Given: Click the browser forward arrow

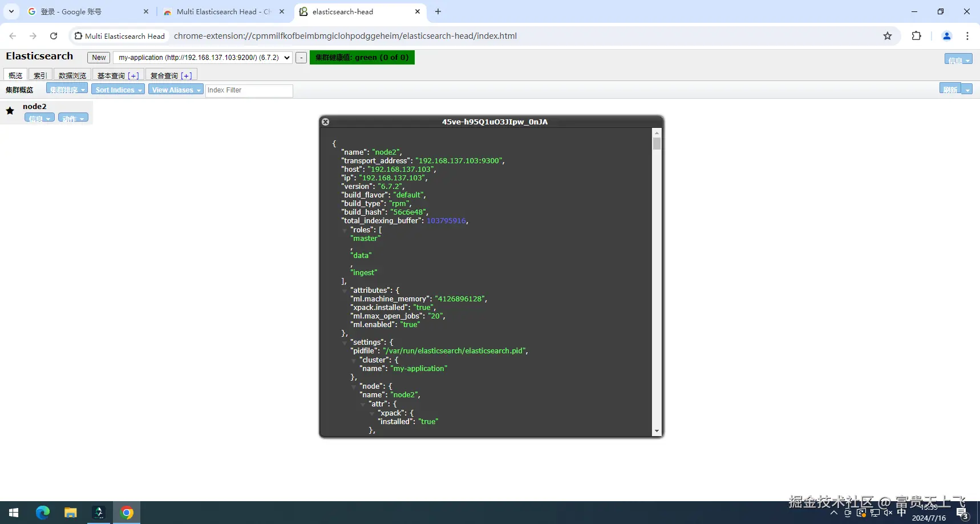Looking at the screenshot, I should (x=33, y=36).
